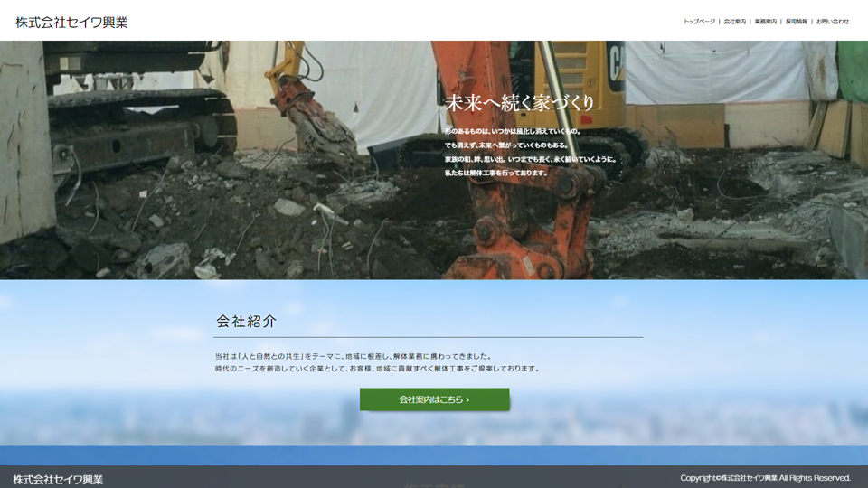This screenshot has width=868, height=488.
Task: Click the 株式会社セイワ興業 header logo
Action: (x=71, y=23)
